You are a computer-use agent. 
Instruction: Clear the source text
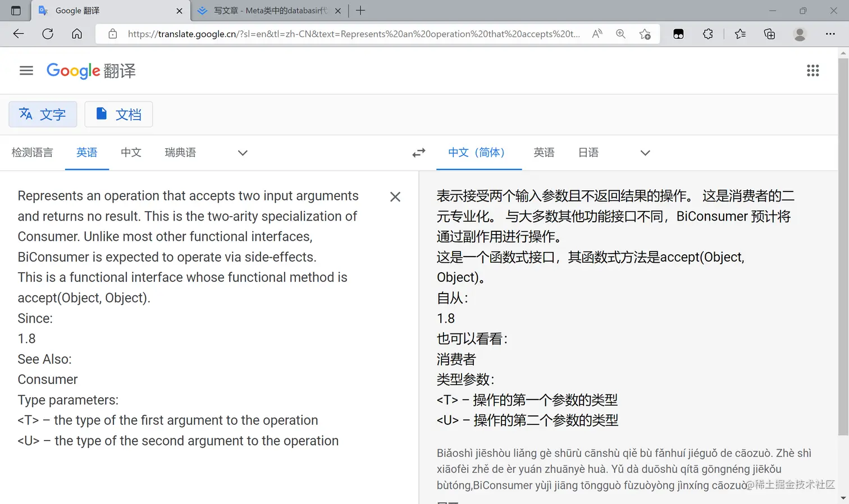[x=395, y=196]
